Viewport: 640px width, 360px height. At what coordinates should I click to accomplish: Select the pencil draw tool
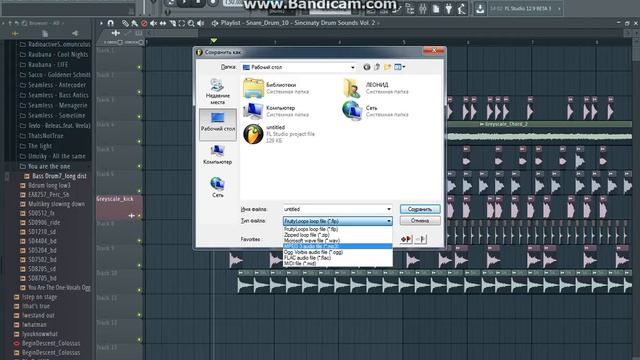coord(125,23)
